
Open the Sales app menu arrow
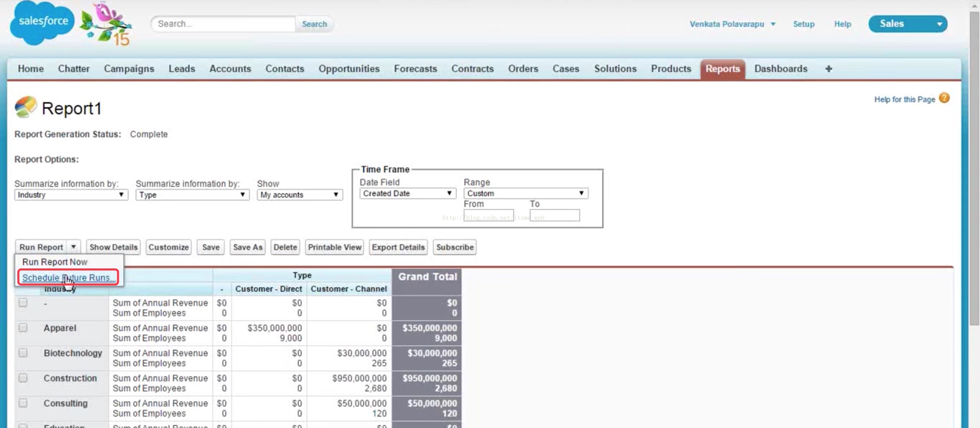[x=939, y=24]
